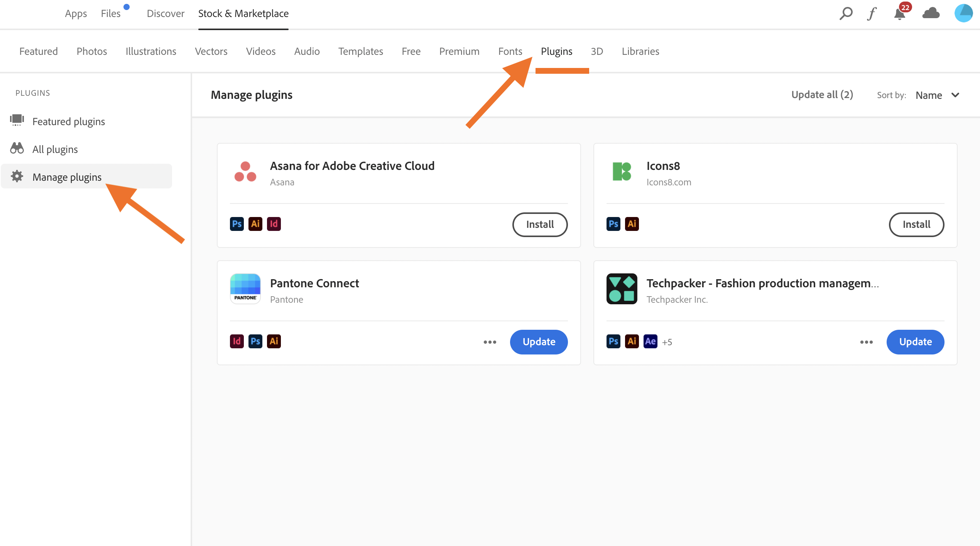Switch to the Fonts tab
The width and height of the screenshot is (980, 546).
click(x=510, y=51)
